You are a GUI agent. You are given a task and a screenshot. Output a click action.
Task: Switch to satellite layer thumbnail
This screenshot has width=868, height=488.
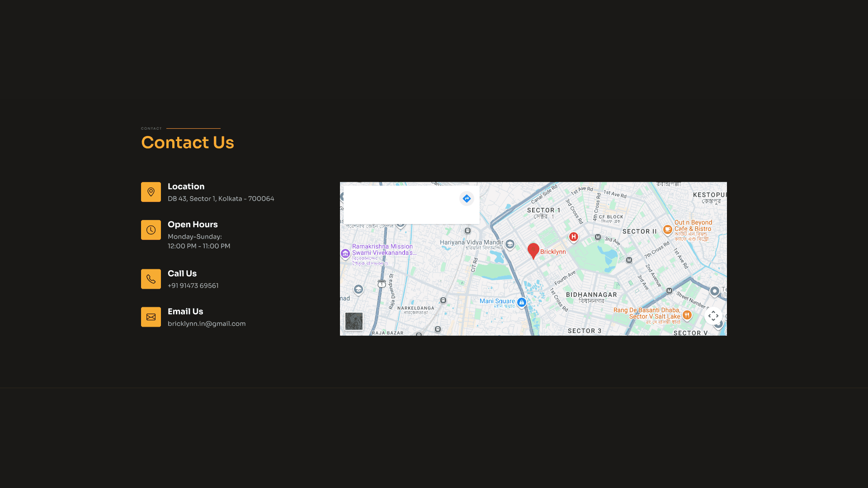354,321
